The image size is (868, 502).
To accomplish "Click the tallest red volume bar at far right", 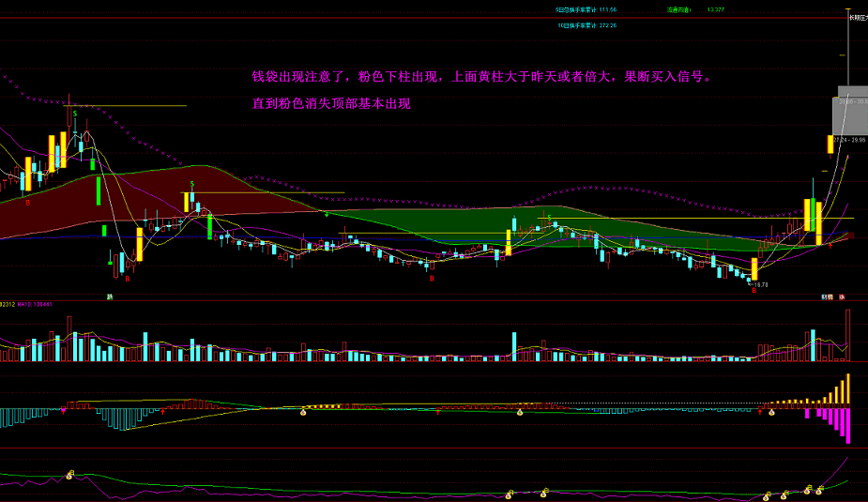I will 848,335.
